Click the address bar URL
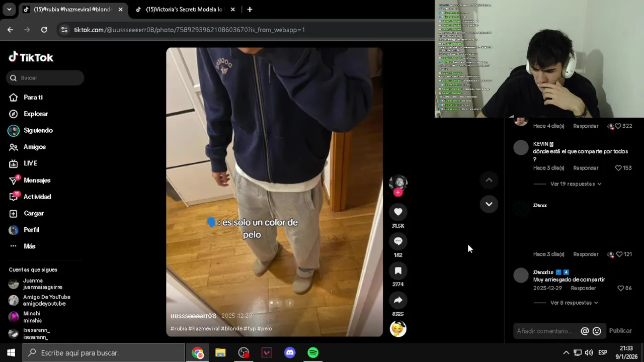This screenshot has width=644, height=362. point(189,30)
